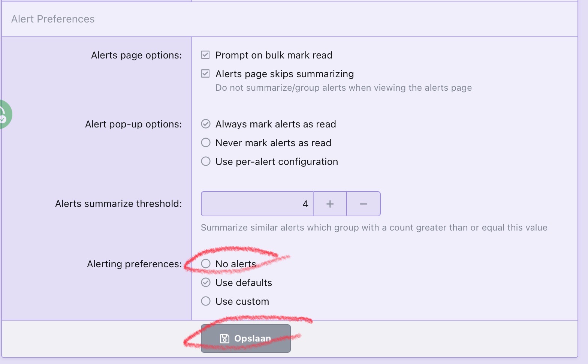
Task: Increase summarize threshold with plus button
Action: pos(330,204)
